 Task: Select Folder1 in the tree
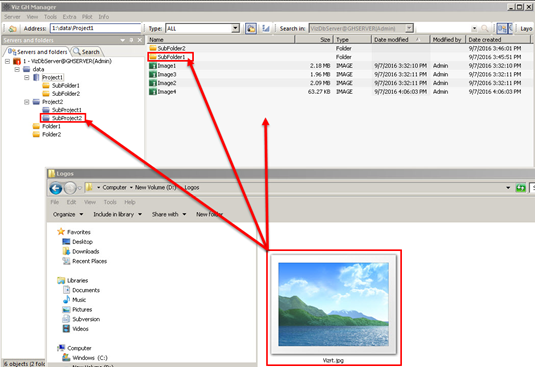(x=51, y=126)
